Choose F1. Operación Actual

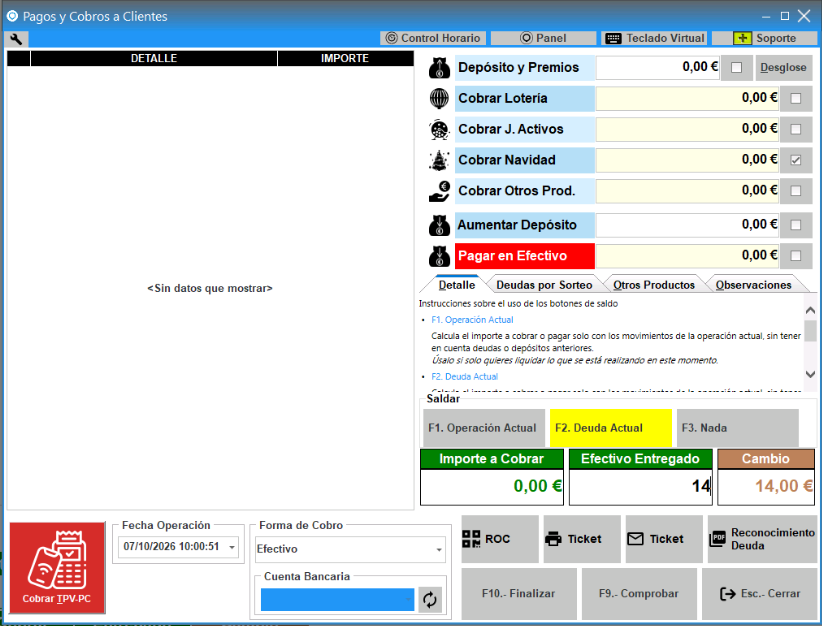click(x=482, y=428)
